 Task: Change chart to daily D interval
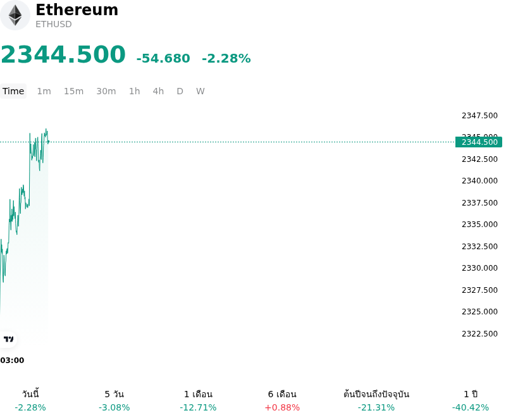180,91
